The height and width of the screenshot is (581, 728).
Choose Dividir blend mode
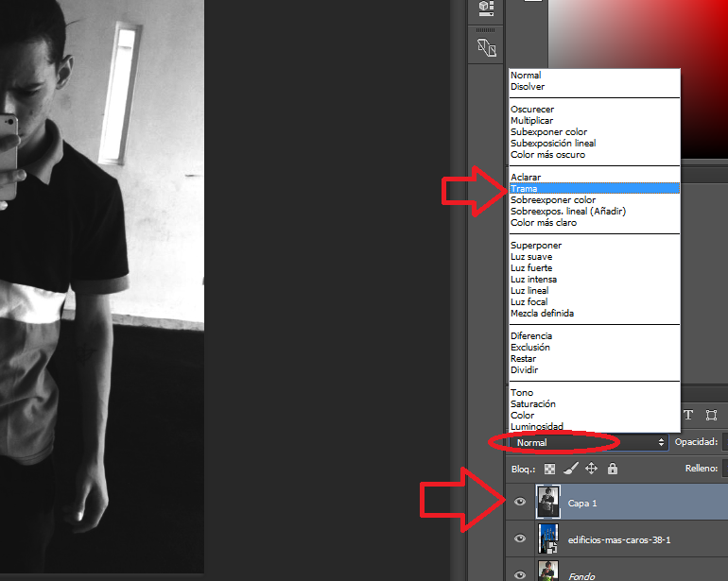[595, 369]
